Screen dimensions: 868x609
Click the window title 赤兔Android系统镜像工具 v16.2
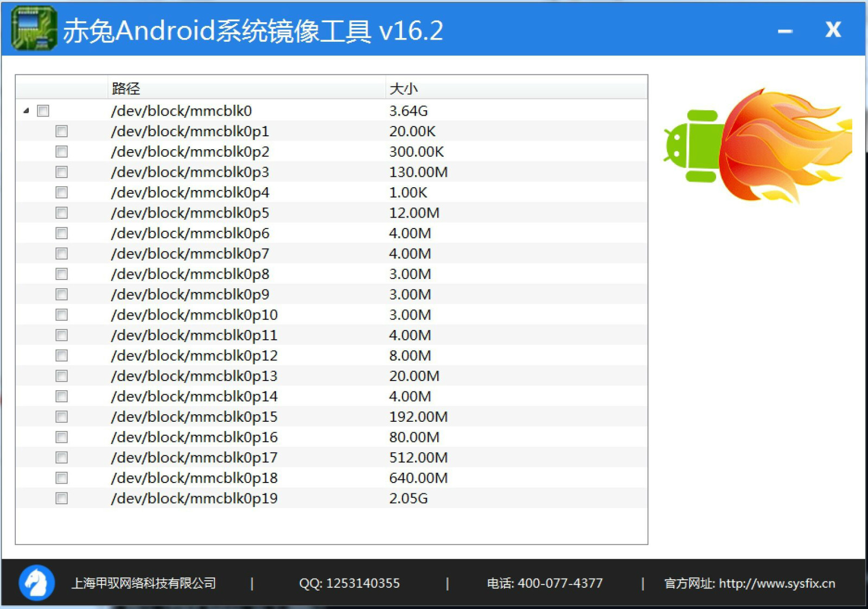tap(253, 31)
